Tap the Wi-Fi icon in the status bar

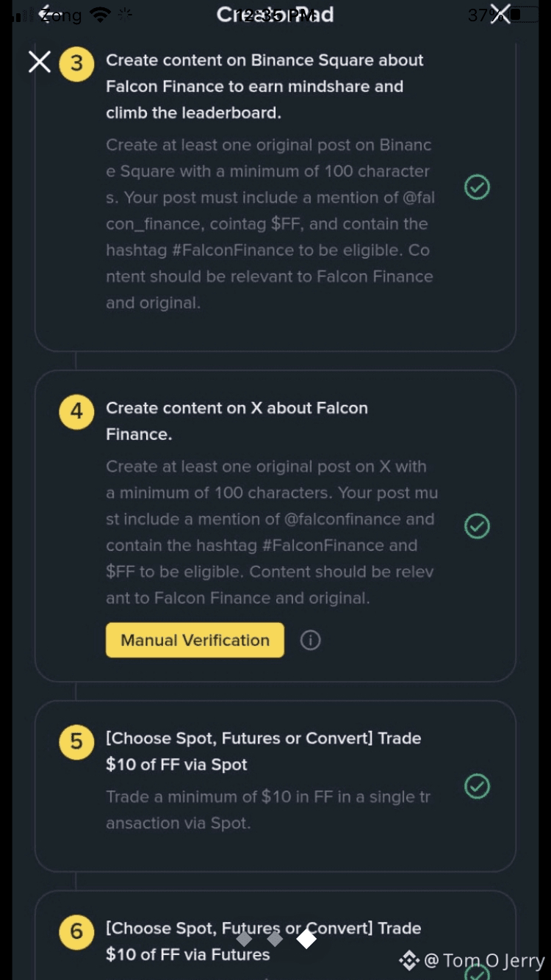coord(100,14)
